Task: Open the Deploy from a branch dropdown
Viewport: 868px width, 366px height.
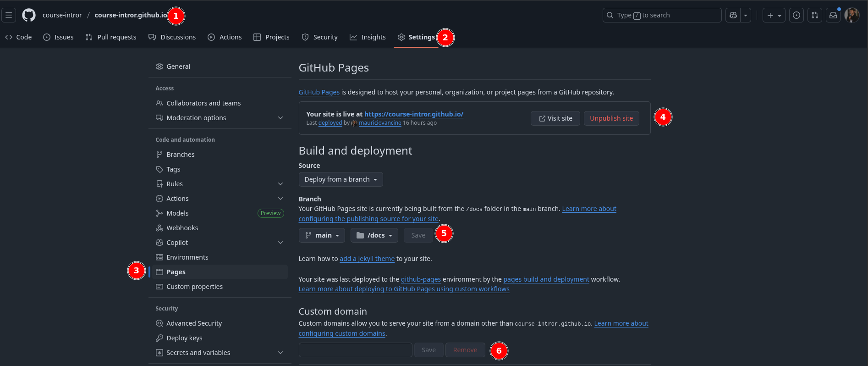Action: [x=341, y=179]
